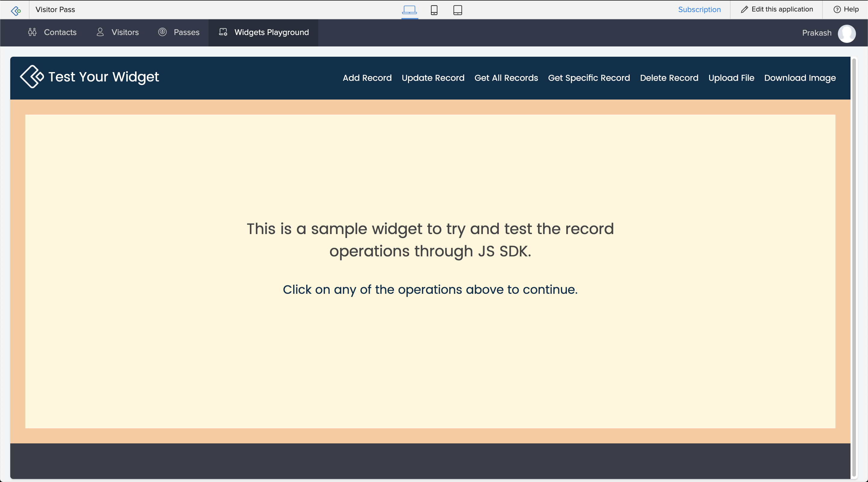Viewport: 868px width, 482px height.
Task: Click the Visitors person icon
Action: pos(100,32)
